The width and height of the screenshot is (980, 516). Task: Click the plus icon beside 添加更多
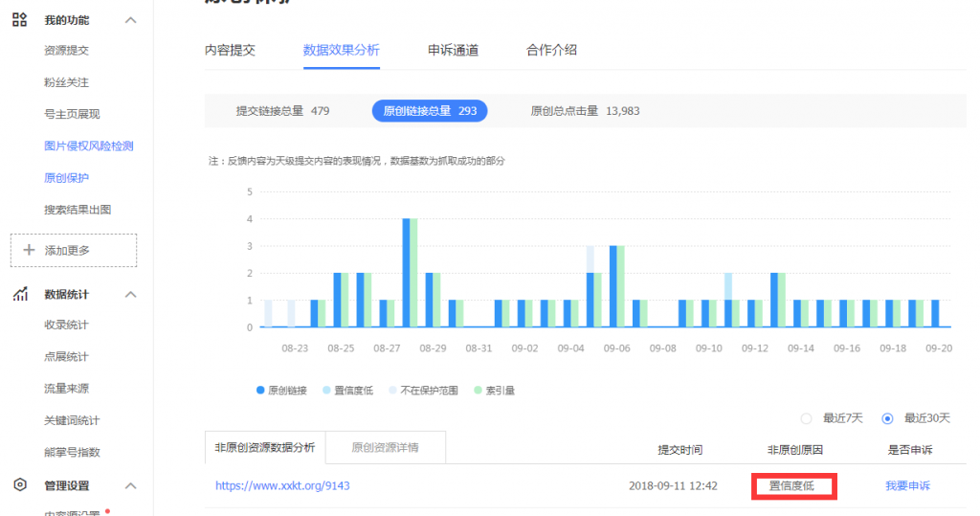tap(29, 250)
